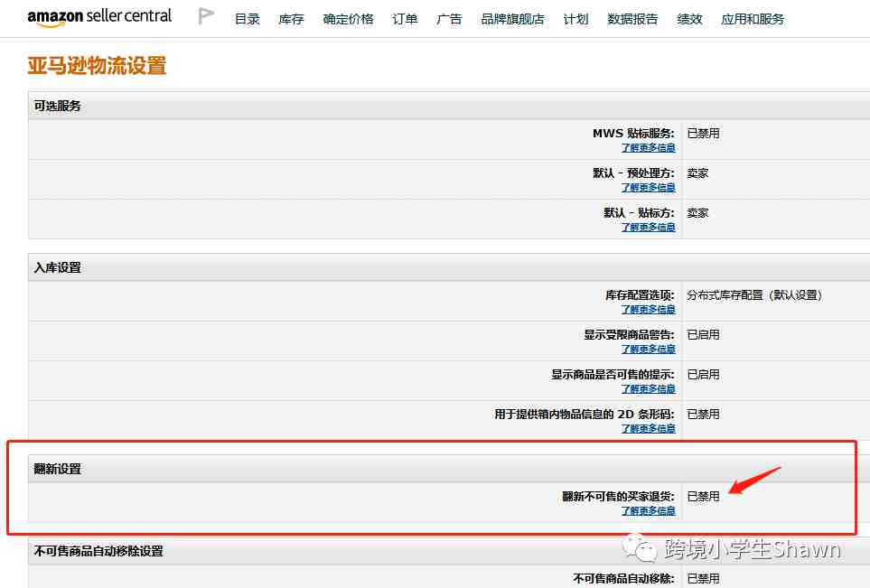
Task: Open learn more link under 库存配置选项
Action: (x=648, y=310)
